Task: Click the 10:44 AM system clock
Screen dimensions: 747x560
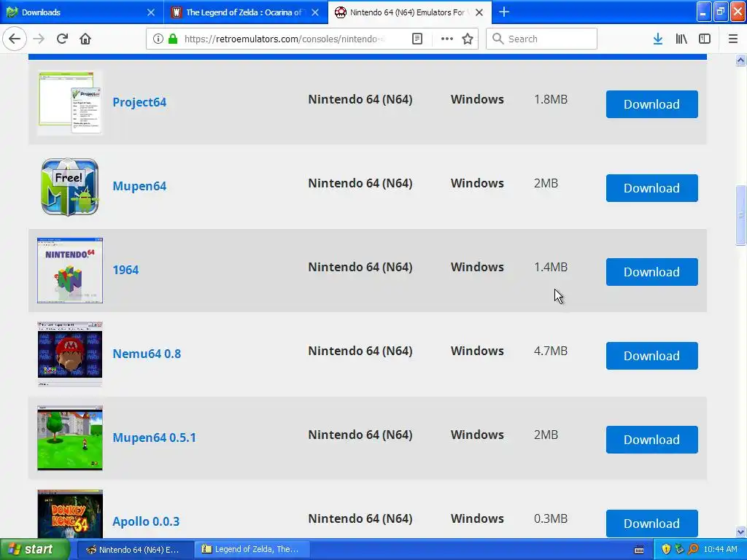Action: (720, 549)
